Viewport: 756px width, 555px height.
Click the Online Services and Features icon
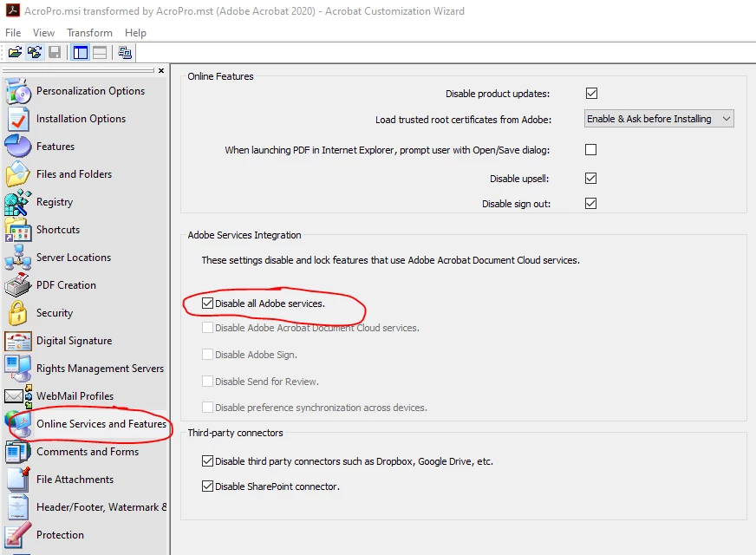coord(19,424)
